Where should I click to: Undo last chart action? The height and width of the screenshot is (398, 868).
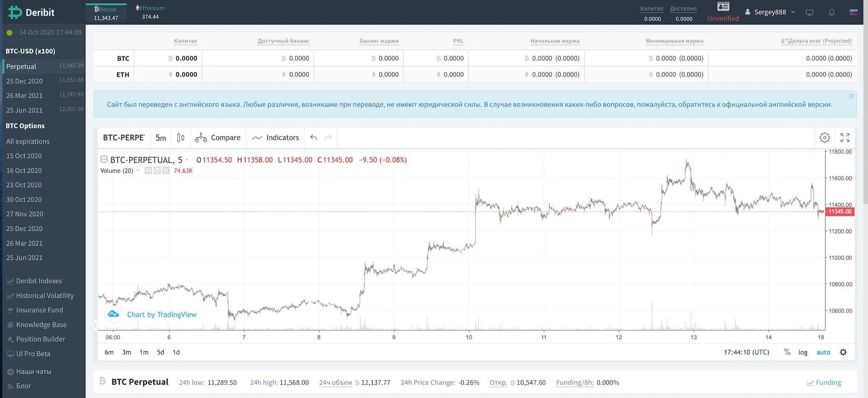314,137
